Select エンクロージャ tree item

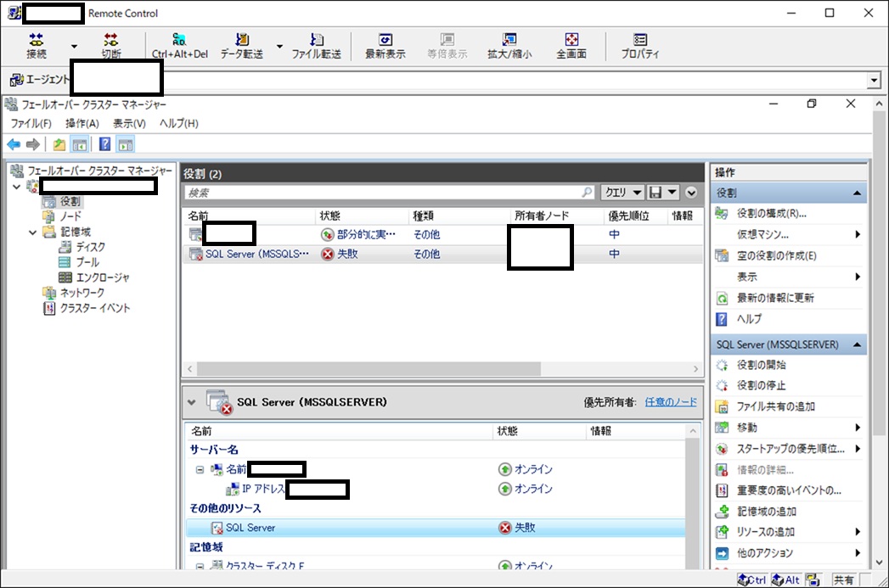tap(103, 278)
